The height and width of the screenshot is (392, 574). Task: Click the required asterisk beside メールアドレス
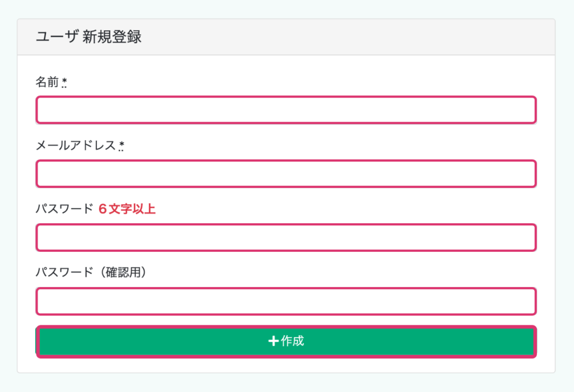point(122,146)
